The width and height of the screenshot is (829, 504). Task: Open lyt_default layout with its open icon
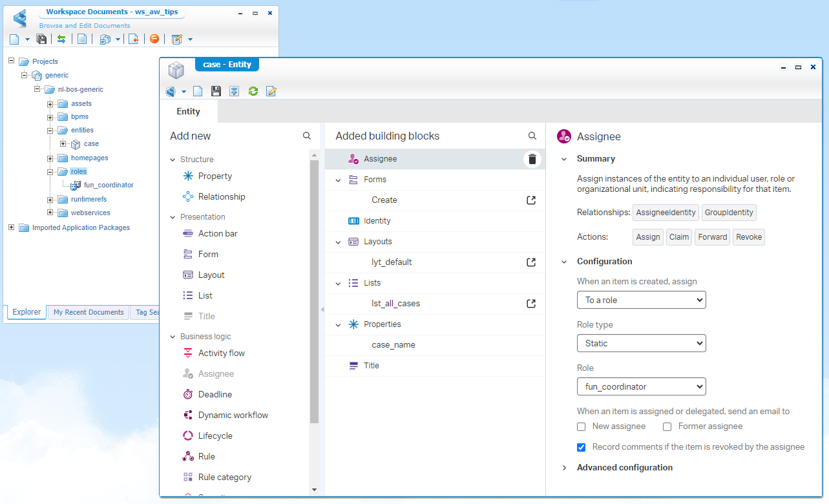[531, 262]
